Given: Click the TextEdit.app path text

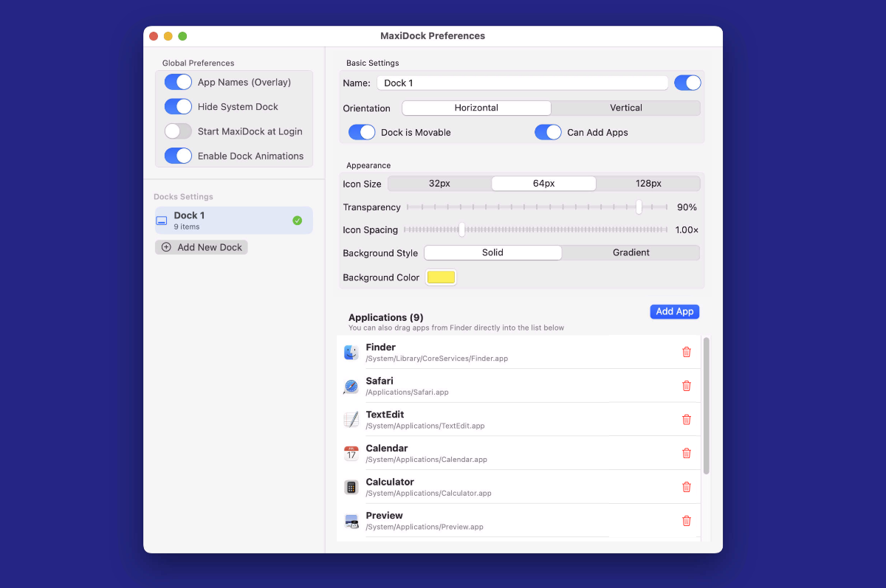Looking at the screenshot, I should point(425,426).
